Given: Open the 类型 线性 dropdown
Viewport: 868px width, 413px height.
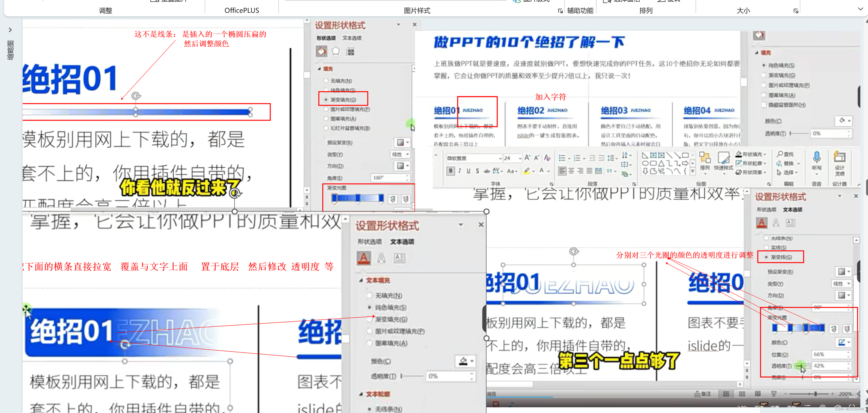Looking at the screenshot, I should 400,154.
